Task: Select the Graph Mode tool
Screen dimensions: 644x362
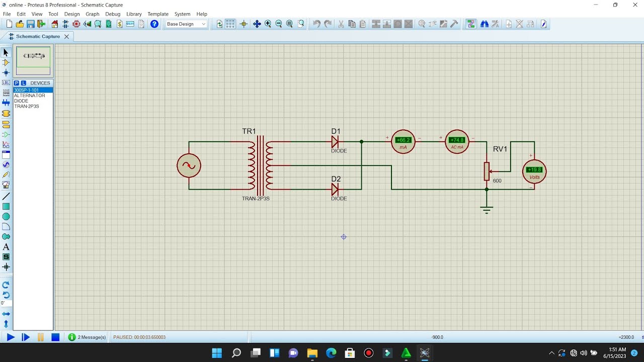Action: point(6,144)
